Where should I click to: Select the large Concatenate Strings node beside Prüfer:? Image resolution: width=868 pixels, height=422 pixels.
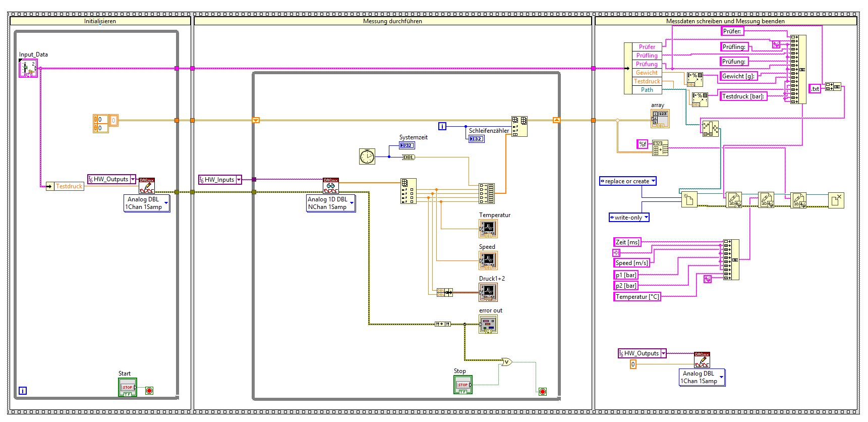(x=798, y=69)
